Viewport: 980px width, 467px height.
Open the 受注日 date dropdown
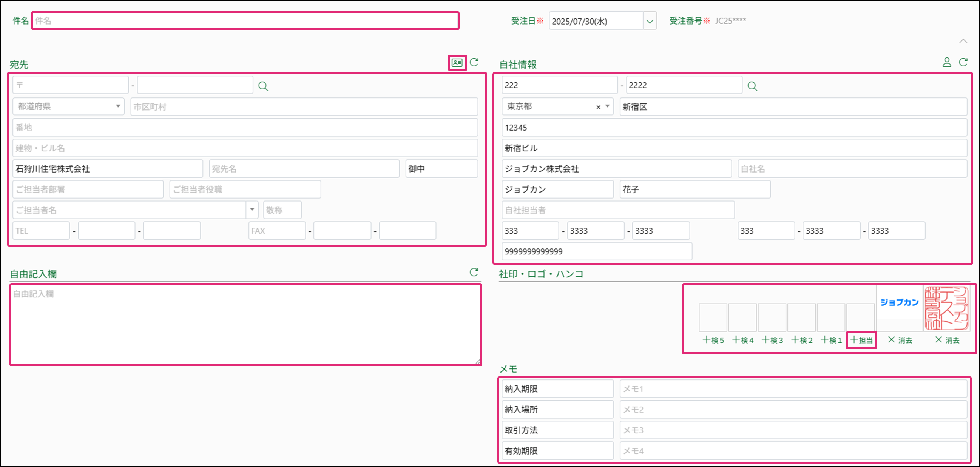pos(650,21)
